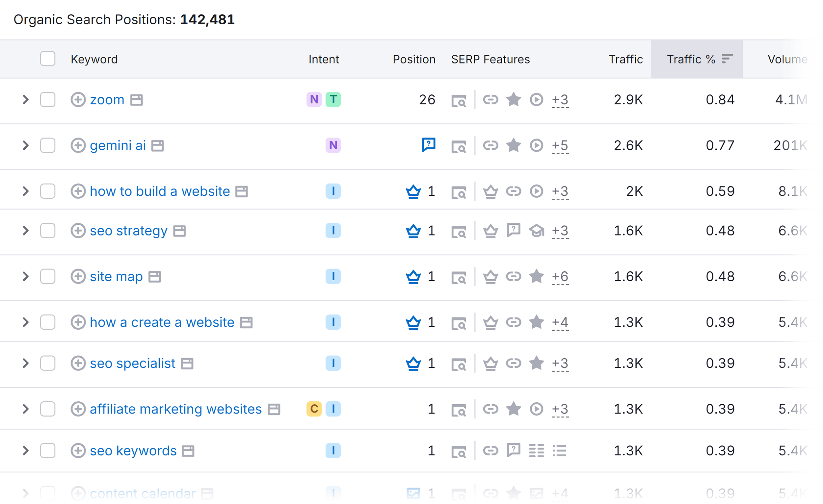Open SERP snapshot icon beside gemini ai
The height and width of the screenshot is (504, 823).
pyautogui.click(x=158, y=146)
